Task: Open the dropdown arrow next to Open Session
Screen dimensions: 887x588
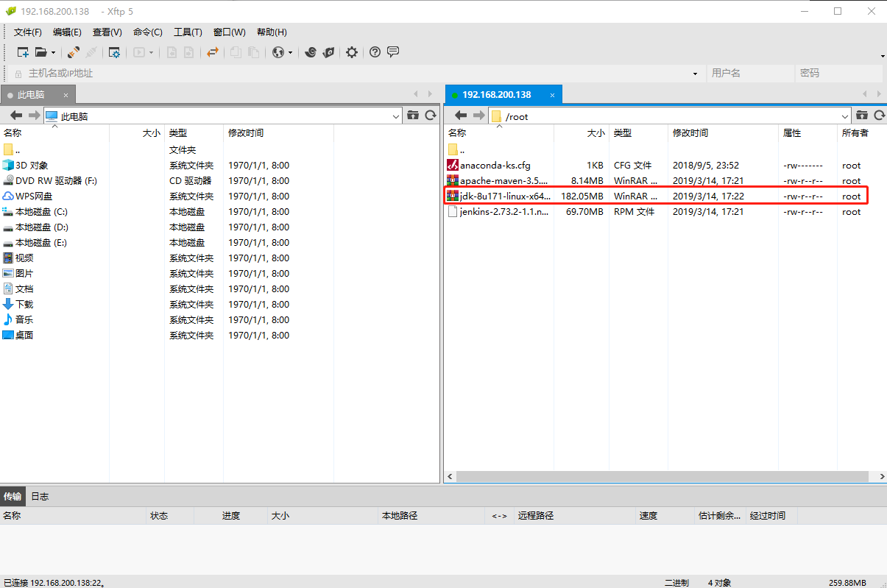Action: (53, 52)
